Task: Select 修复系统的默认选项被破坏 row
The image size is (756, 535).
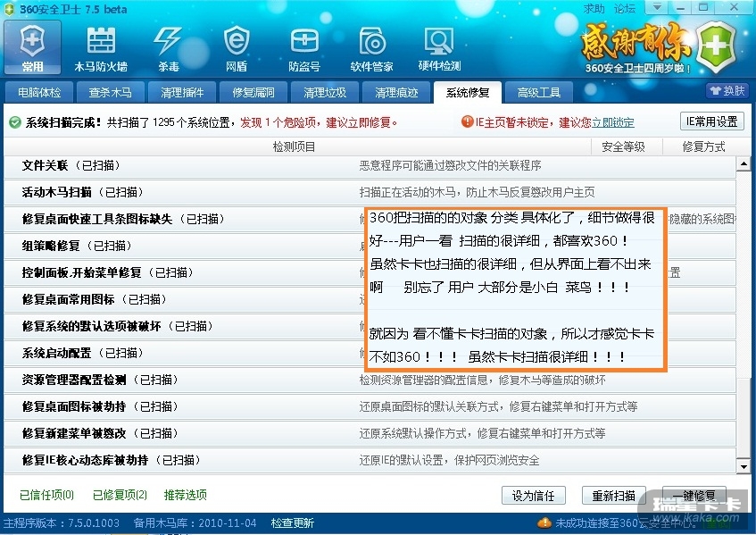Action: point(370,326)
